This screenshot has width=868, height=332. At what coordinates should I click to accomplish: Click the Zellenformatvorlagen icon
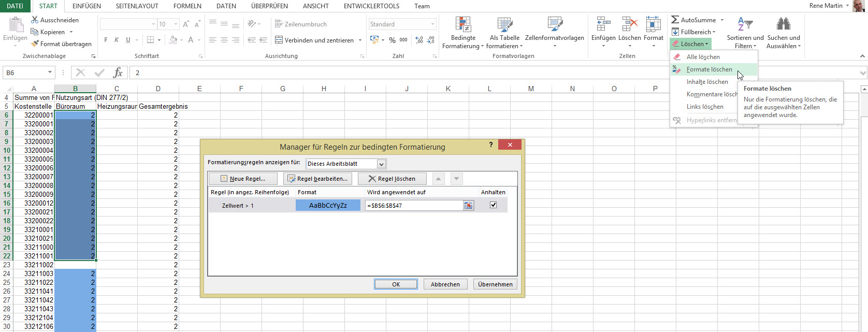click(555, 25)
